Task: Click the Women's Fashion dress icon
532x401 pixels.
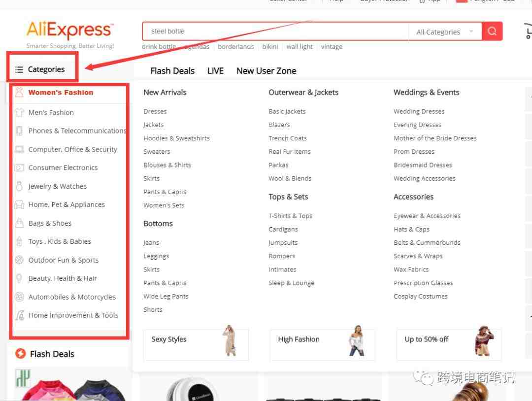Action: (19, 92)
